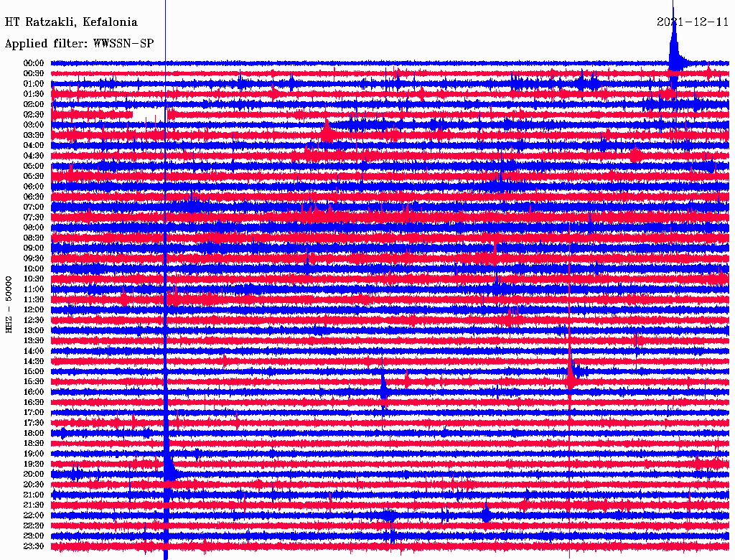Screen dimensions: 735x560
Task: Click the 01:00 time label
Action: (x=34, y=83)
